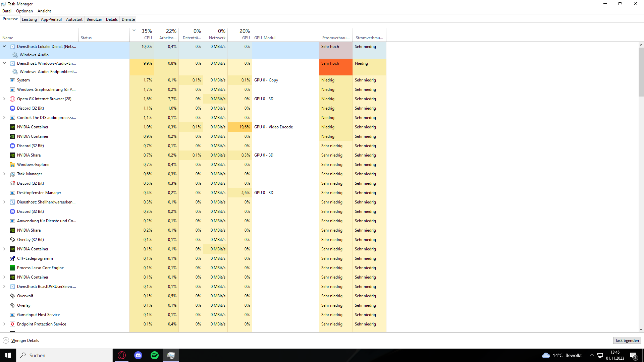Click the CTF-Ladeprogramm pen icon
Viewport: 644px width, 362px height.
[12, 258]
